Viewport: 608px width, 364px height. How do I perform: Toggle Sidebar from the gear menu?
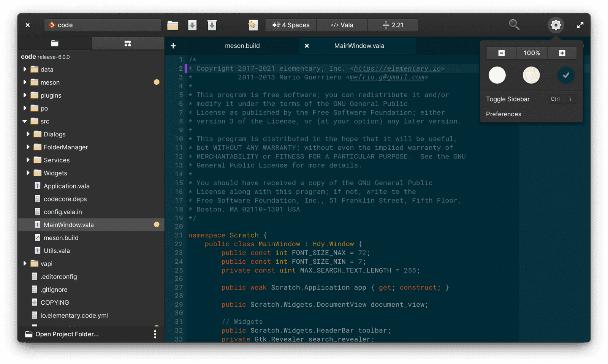coord(508,99)
